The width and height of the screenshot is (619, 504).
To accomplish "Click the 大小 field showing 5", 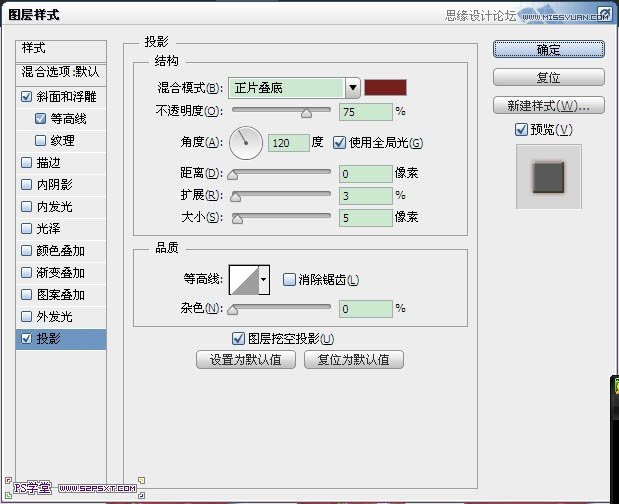I will (x=366, y=218).
